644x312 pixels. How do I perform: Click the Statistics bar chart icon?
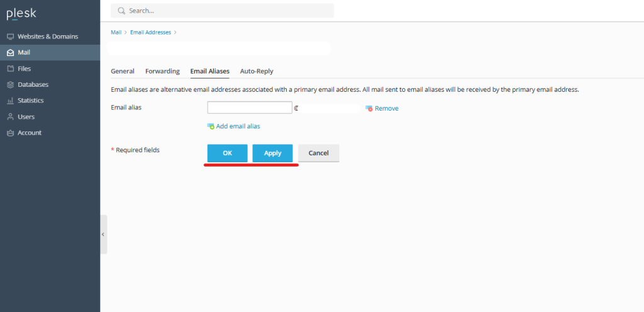click(11, 101)
